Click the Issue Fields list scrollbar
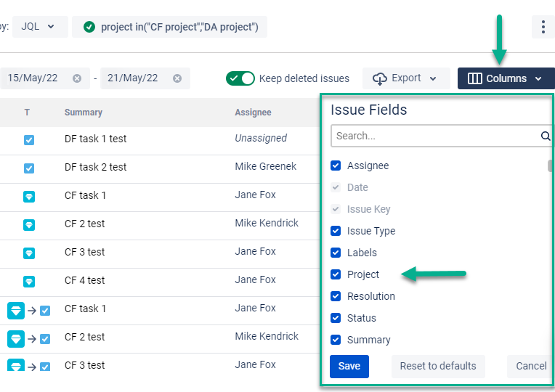The height and width of the screenshot is (392, 555). pyautogui.click(x=551, y=166)
